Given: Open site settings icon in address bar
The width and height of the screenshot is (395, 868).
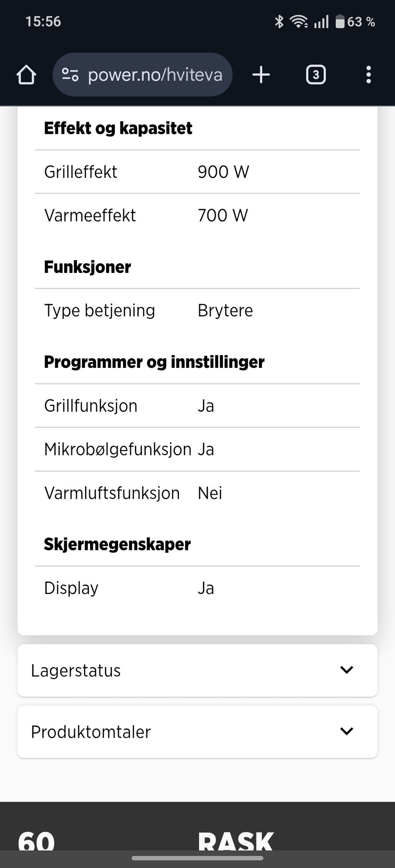Looking at the screenshot, I should pos(70,75).
